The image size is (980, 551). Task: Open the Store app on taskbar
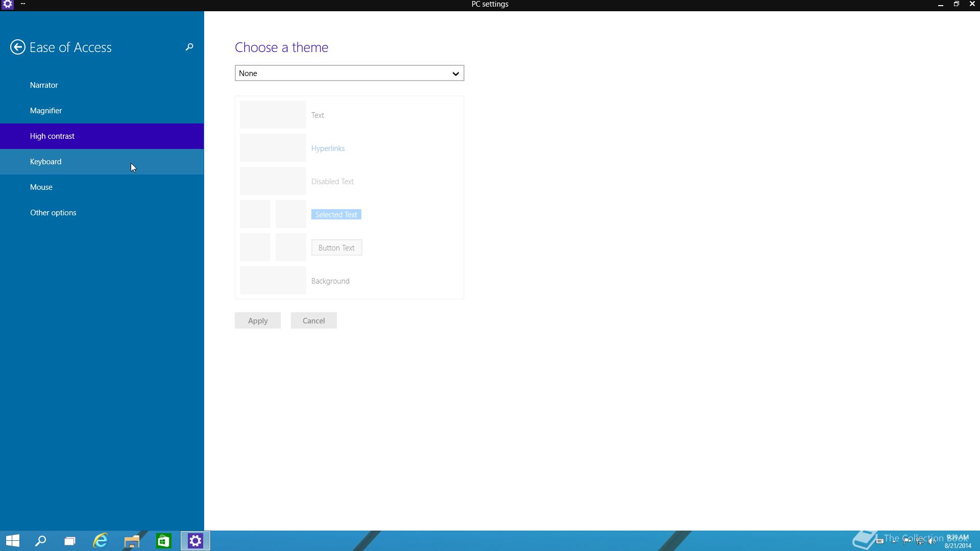click(163, 541)
